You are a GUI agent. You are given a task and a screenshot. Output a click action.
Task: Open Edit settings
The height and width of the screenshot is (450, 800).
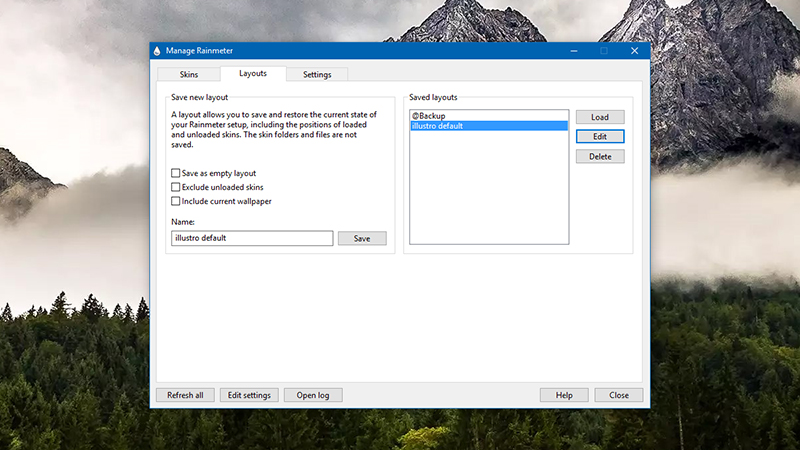coord(249,395)
